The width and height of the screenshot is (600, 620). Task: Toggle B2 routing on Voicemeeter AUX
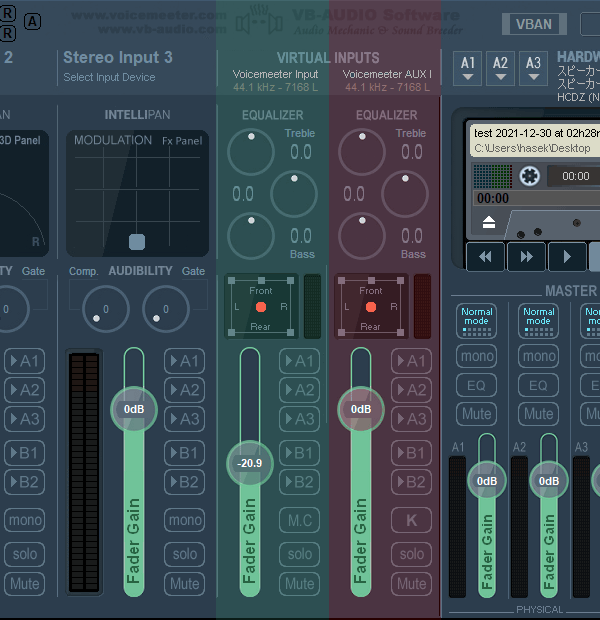[411, 482]
